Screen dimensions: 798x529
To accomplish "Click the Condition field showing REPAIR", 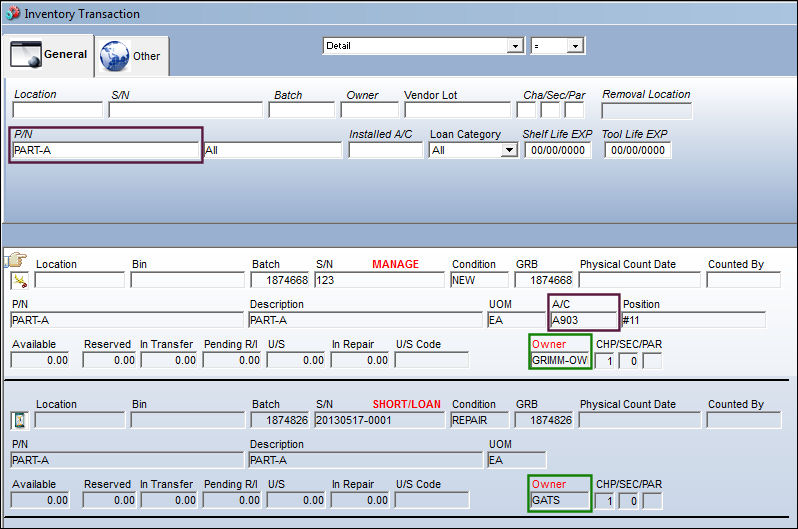I will click(x=479, y=420).
